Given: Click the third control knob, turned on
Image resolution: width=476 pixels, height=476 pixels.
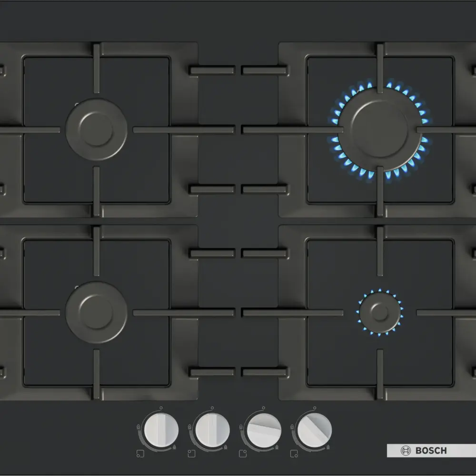Looking at the screenshot, I should 264,430.
